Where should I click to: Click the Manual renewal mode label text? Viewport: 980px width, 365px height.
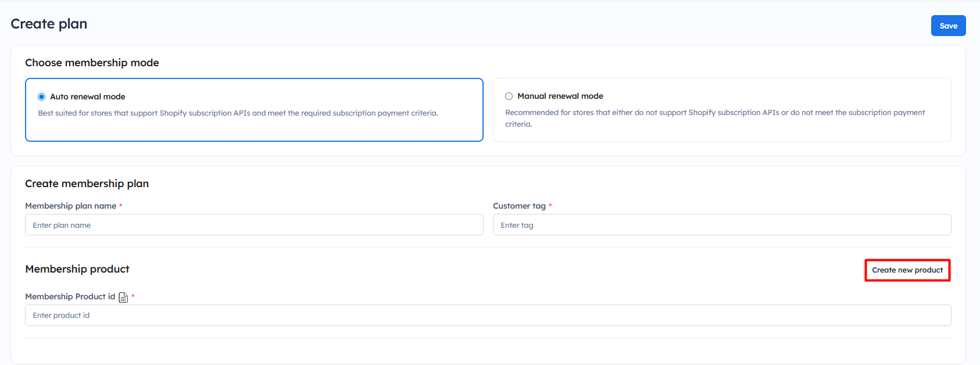pyautogui.click(x=560, y=96)
